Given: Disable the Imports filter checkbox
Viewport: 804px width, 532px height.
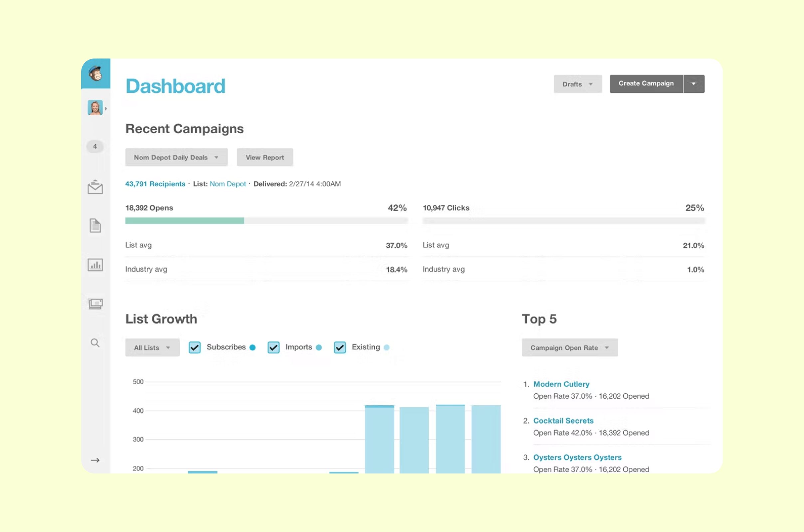Looking at the screenshot, I should (273, 347).
